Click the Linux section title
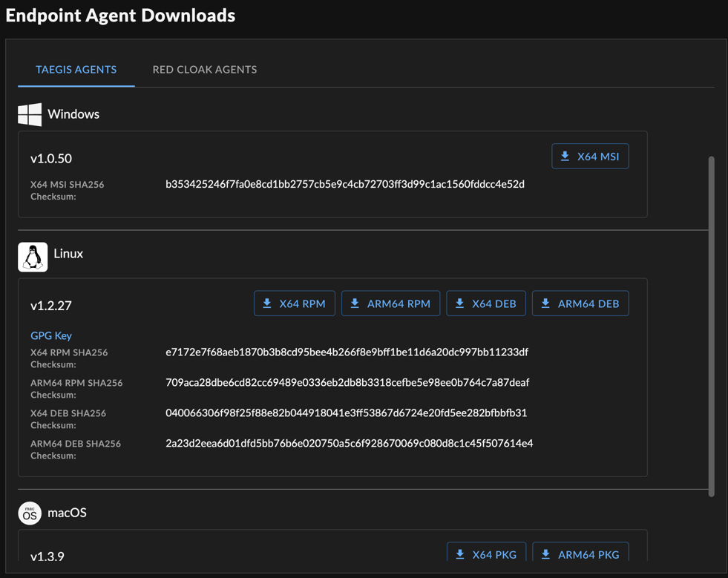 68,254
